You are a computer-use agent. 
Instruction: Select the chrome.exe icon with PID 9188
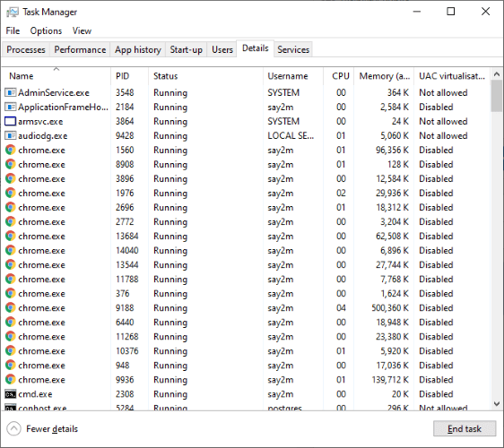pyautogui.click(x=10, y=308)
